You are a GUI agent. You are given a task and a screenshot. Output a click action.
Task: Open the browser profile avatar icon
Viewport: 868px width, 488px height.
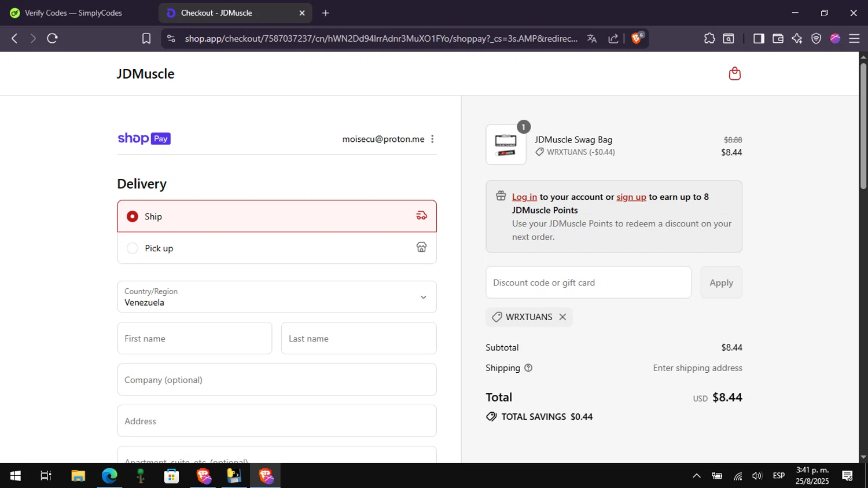point(835,38)
